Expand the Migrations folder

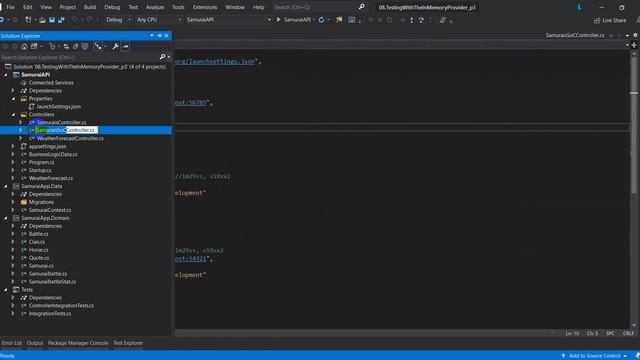pyautogui.click(x=13, y=202)
